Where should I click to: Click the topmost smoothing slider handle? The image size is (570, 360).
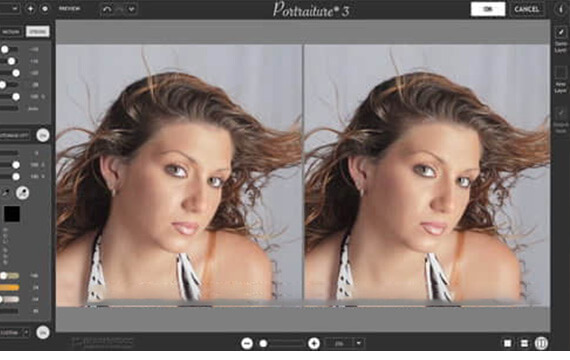(x=4, y=49)
